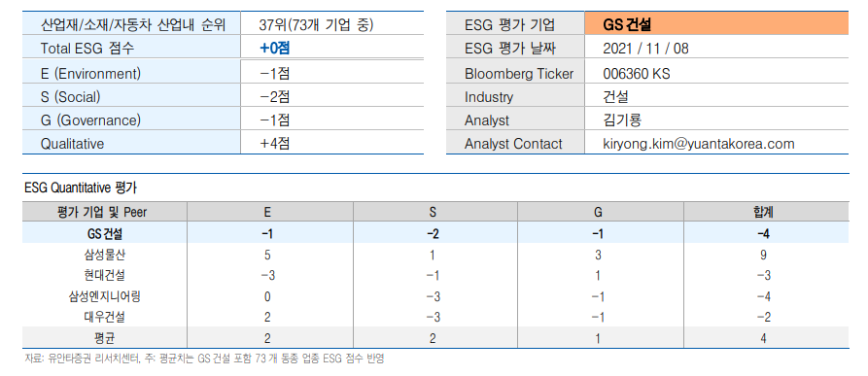The image size is (868, 376).
Task: Select 삼성물산 total 9
Action: pyautogui.click(x=764, y=256)
